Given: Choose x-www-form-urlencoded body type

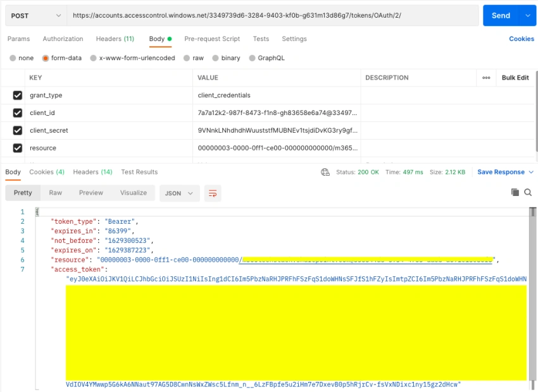Looking at the screenshot, I should [93, 58].
